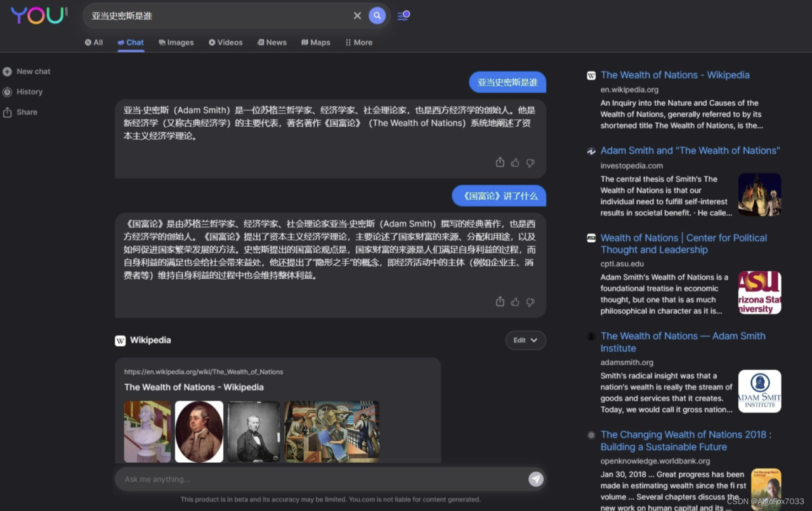This screenshot has height=511, width=812.
Task: Switch to the All tab
Action: click(x=94, y=42)
